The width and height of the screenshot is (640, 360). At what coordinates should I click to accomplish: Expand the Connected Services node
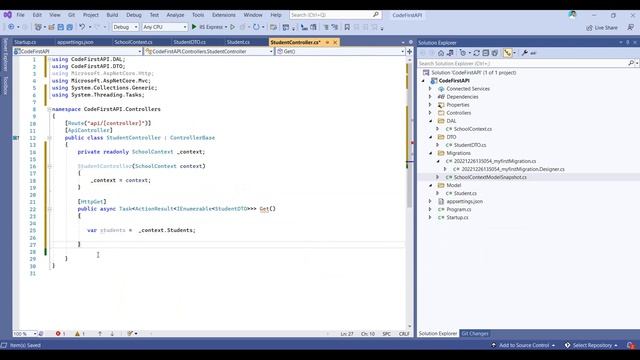pyautogui.click(x=430, y=89)
